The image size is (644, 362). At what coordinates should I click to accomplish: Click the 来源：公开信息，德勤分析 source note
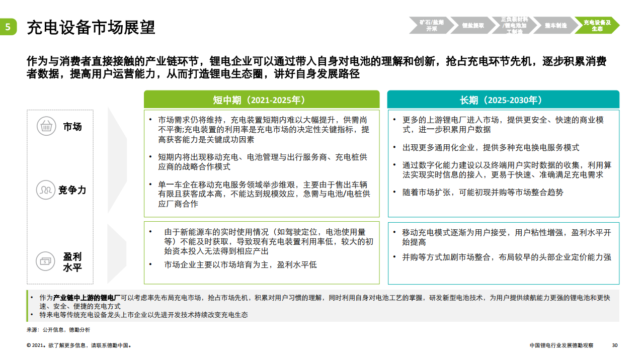coord(58,330)
